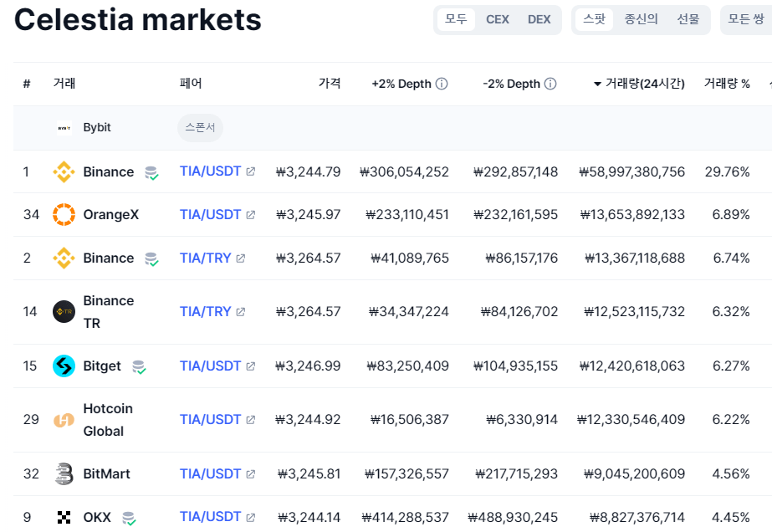Sort by the 거래 column header
772x532 pixels.
click(x=64, y=84)
